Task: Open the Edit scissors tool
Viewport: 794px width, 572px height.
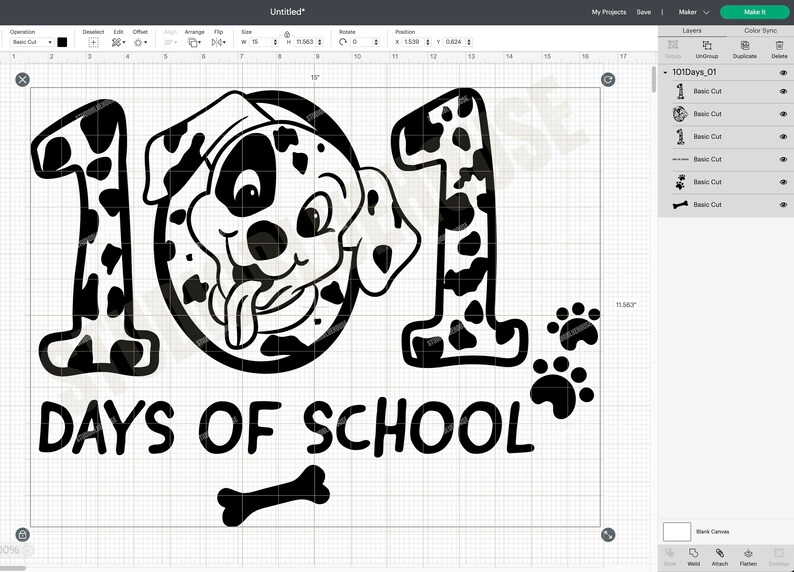Action: pos(118,43)
